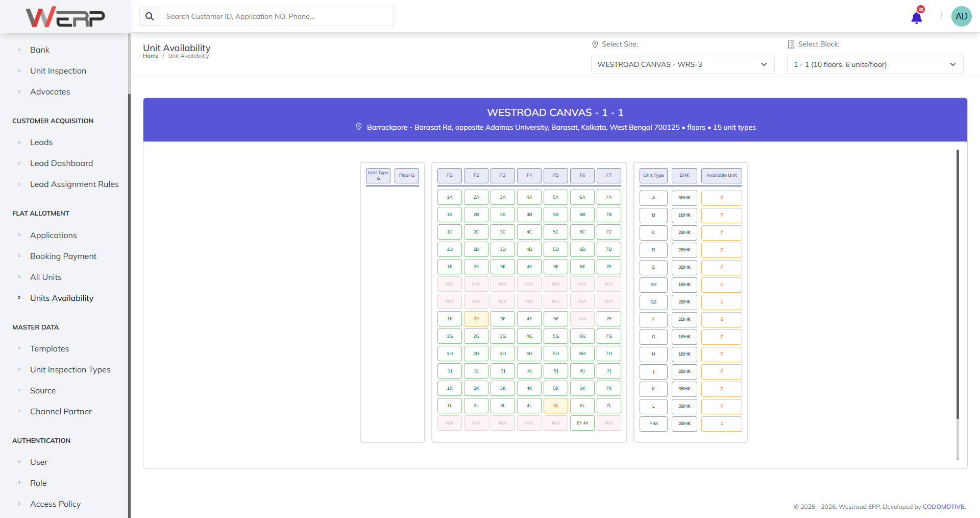
Task: Select unit 7A
Action: (609, 197)
